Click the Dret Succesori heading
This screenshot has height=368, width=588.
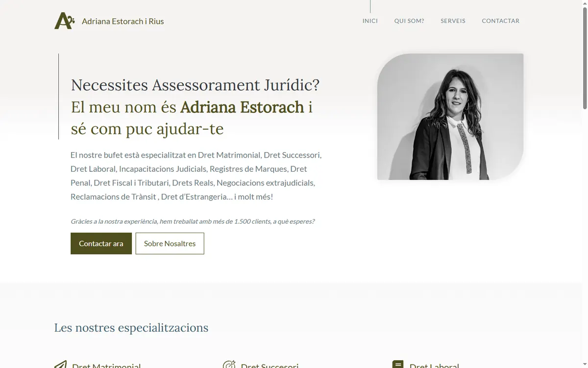tap(269, 366)
